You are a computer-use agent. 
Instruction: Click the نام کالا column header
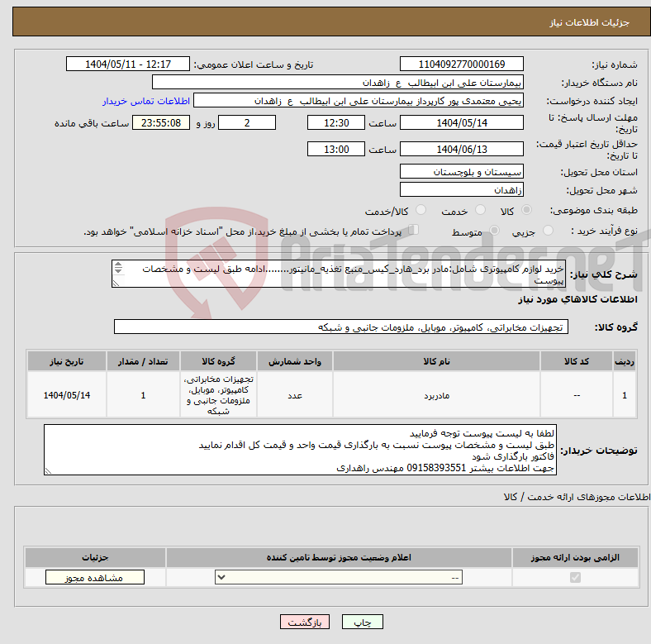[x=436, y=361]
